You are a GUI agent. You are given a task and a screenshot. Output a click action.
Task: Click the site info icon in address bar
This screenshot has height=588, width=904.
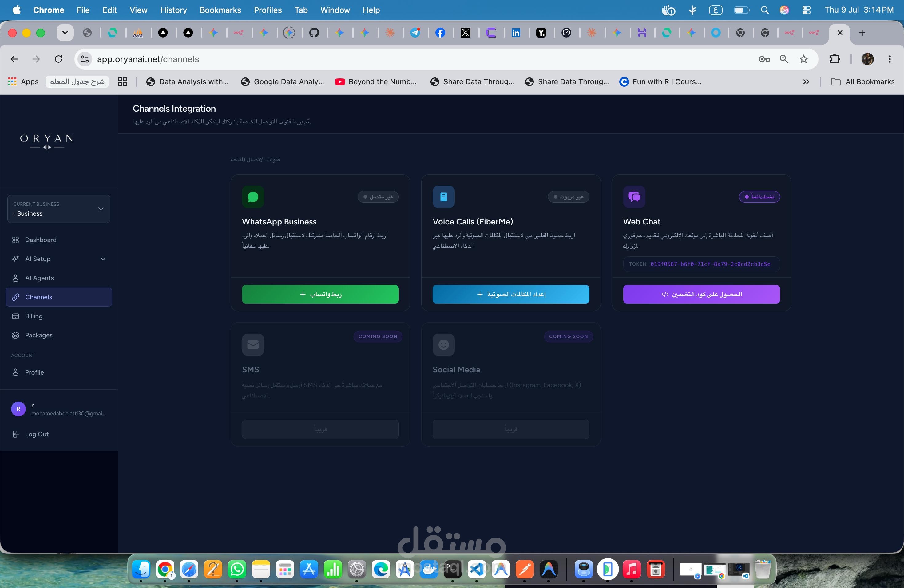click(85, 59)
